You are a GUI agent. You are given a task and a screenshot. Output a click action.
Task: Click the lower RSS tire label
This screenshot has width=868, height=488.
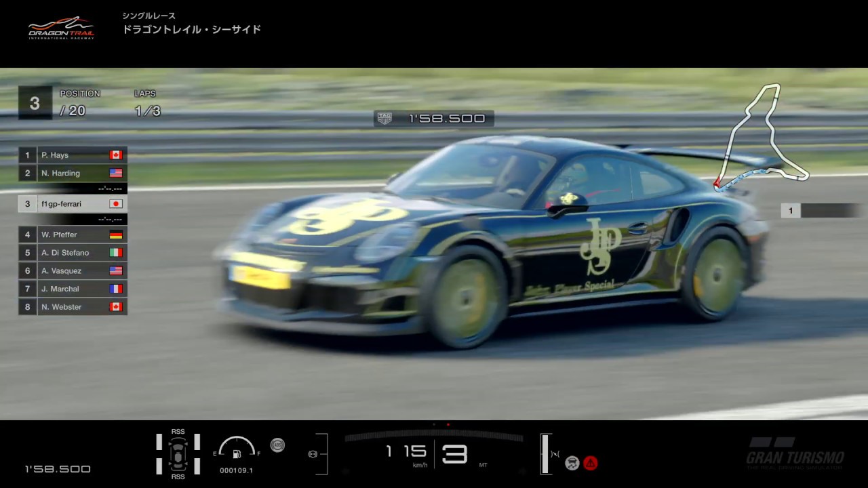coord(178,477)
